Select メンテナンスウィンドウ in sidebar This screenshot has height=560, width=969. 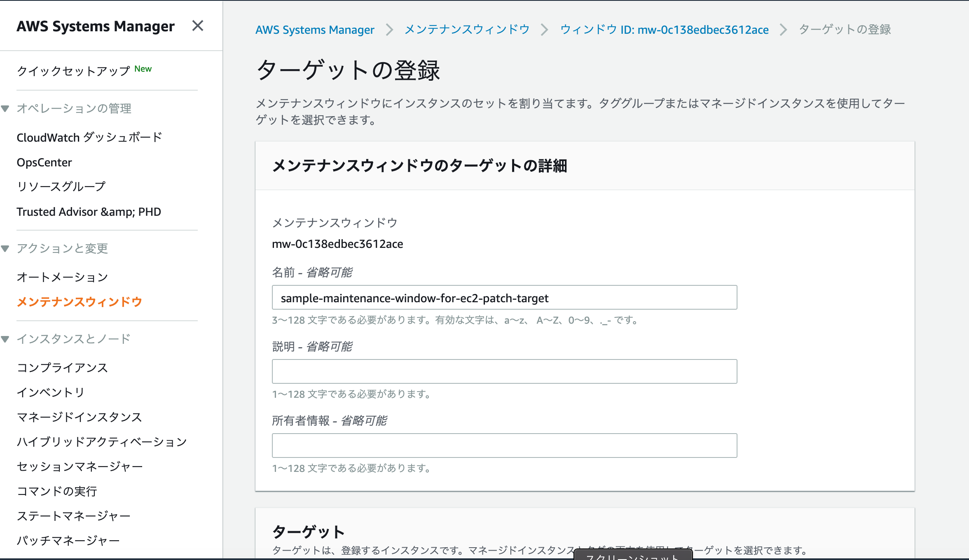tap(80, 302)
